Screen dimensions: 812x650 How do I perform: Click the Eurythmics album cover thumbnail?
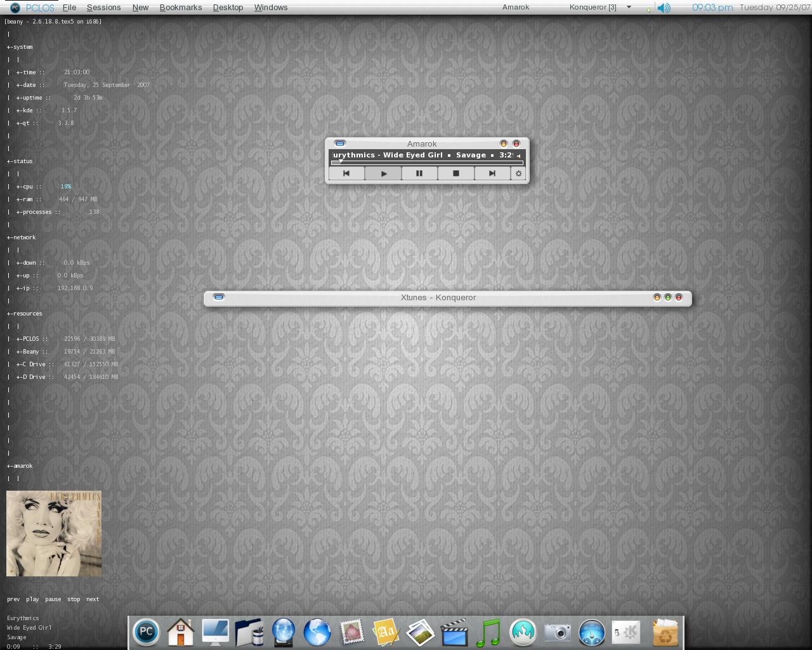[54, 533]
